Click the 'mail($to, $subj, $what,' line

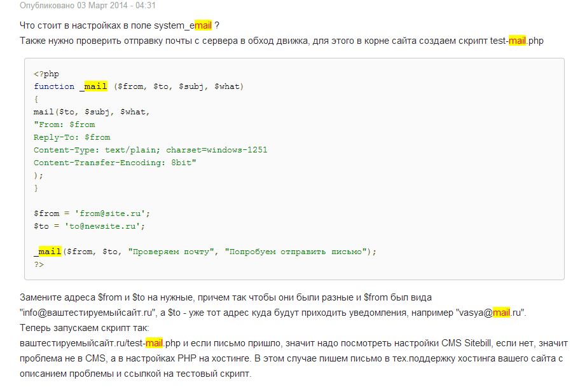92,112
